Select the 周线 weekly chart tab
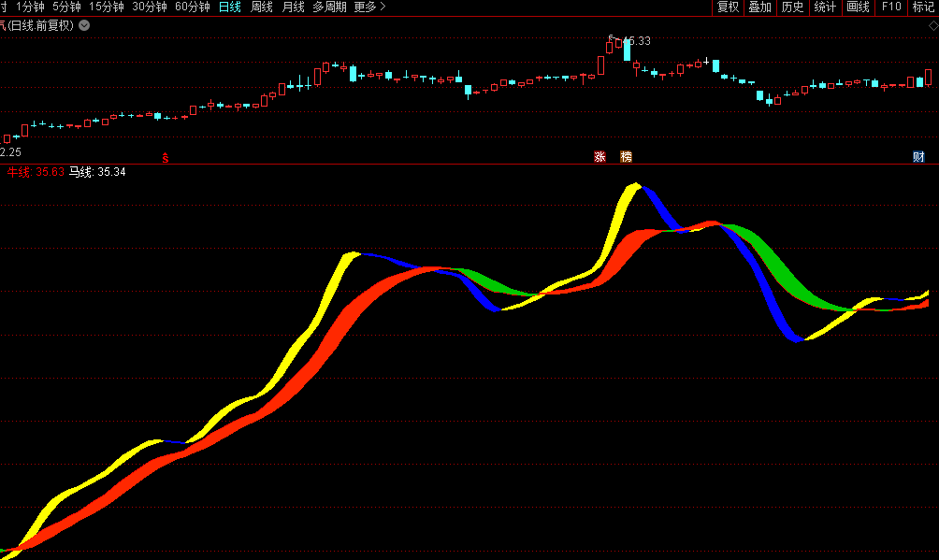939x560 pixels. (262, 7)
